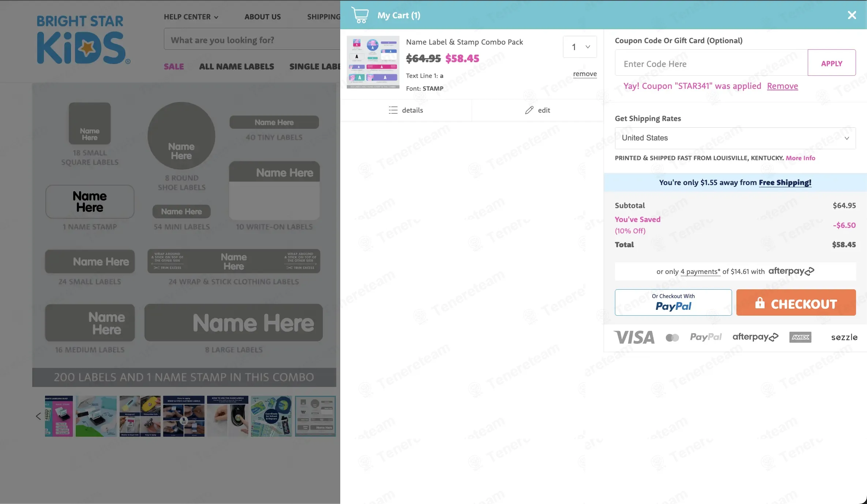Viewport: 867px width, 504px height.
Task: Click the Bright Star Kids logo
Action: click(x=83, y=40)
